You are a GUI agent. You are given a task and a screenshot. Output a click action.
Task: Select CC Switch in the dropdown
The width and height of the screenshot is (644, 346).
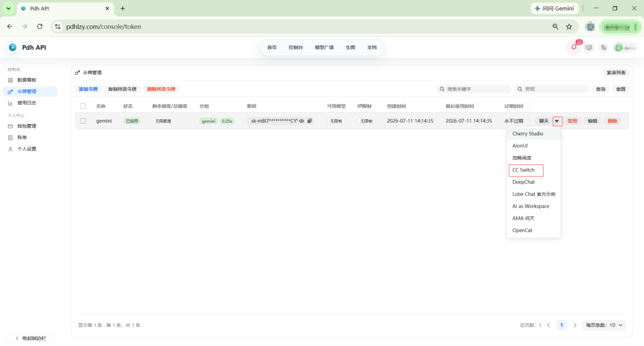[x=534, y=170]
